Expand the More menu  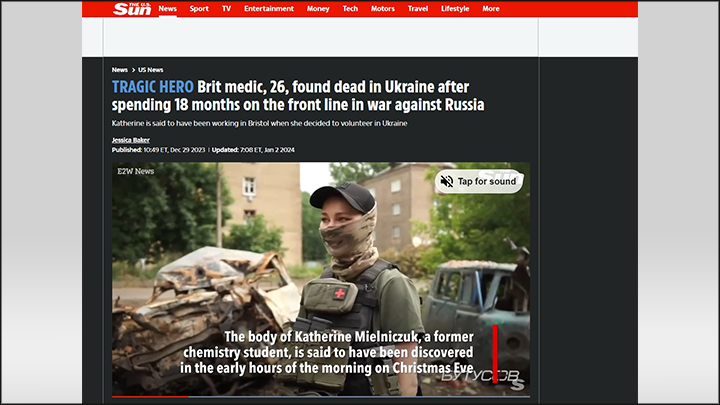point(490,9)
